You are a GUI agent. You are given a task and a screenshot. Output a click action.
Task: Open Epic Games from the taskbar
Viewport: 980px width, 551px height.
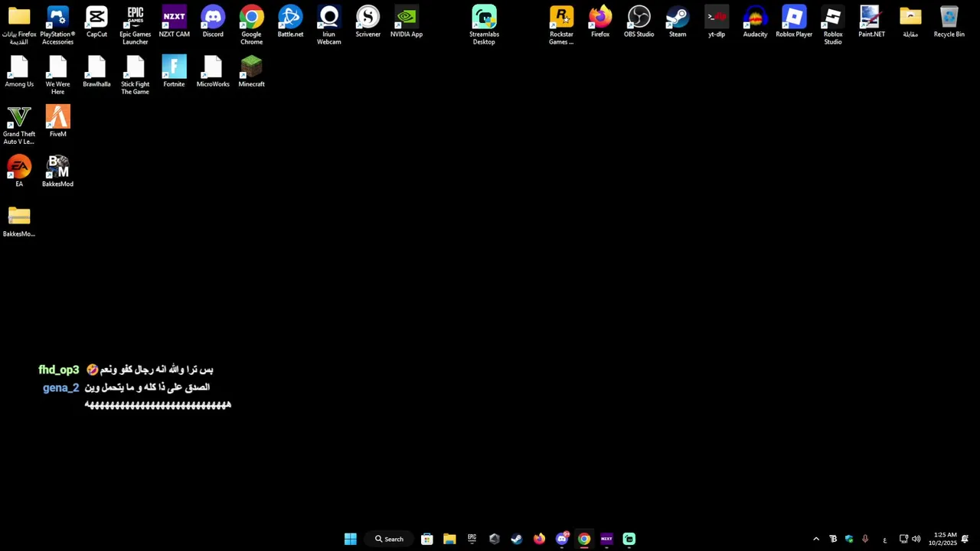[x=472, y=539]
